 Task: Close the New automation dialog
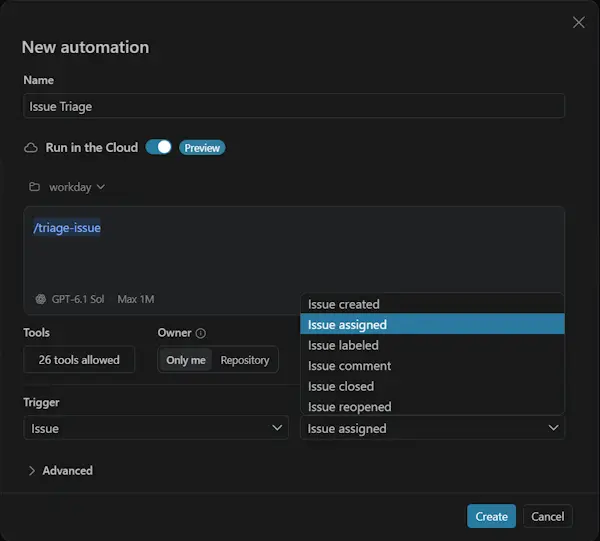pos(579,22)
